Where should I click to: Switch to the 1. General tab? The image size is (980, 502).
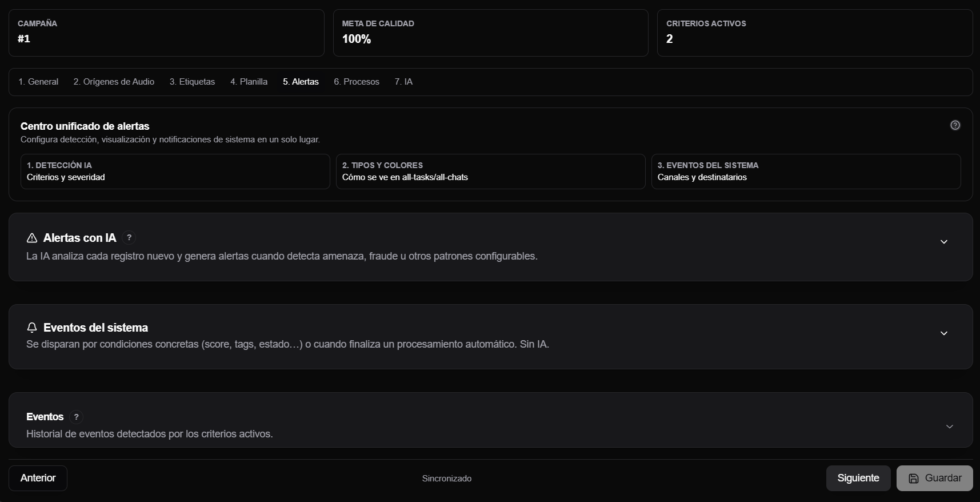coord(38,82)
